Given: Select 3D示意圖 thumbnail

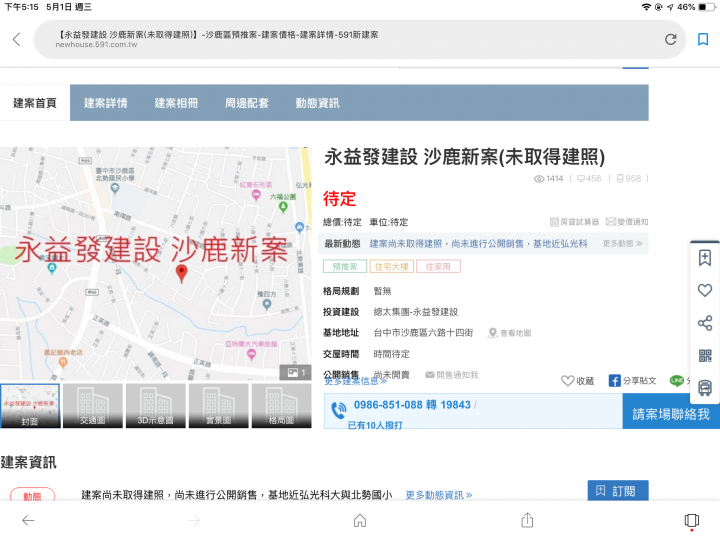Looking at the screenshot, I should (156, 406).
